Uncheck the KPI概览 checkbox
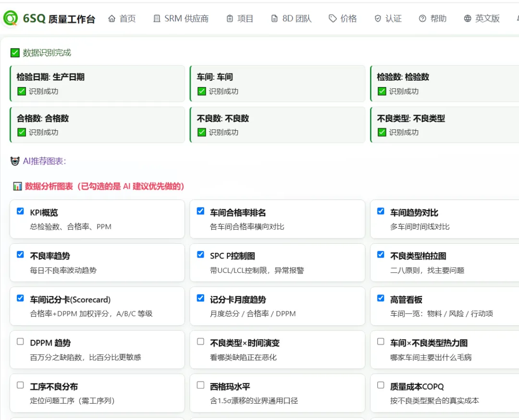 (20, 211)
